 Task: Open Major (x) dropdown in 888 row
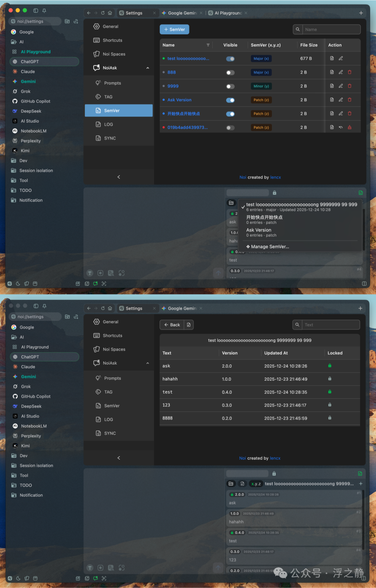261,72
